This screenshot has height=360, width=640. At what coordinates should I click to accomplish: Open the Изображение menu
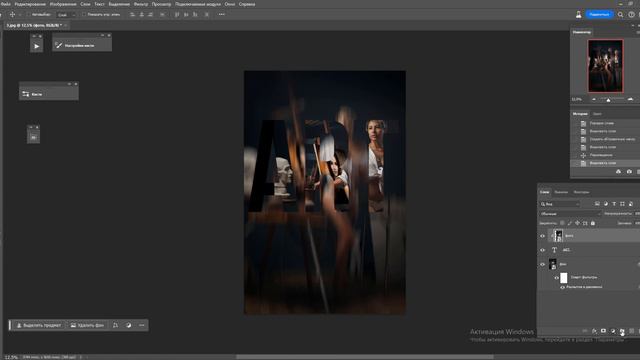click(63, 4)
